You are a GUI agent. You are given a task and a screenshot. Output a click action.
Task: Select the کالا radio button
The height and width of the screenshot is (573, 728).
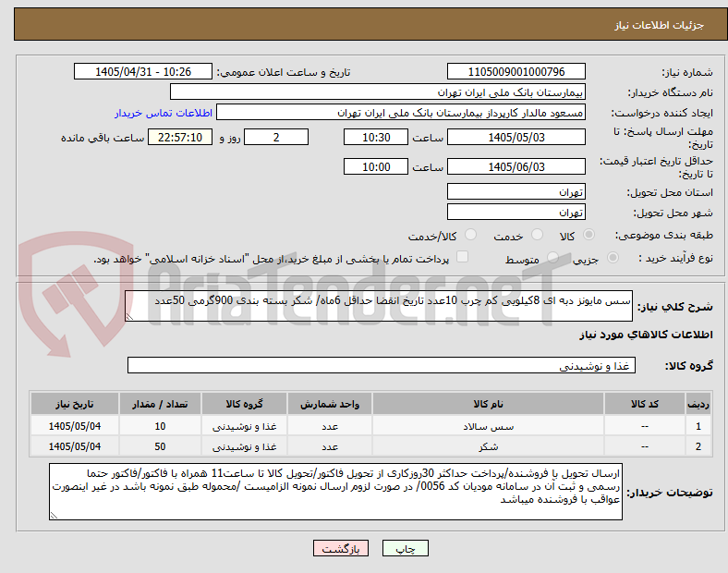pos(588,235)
